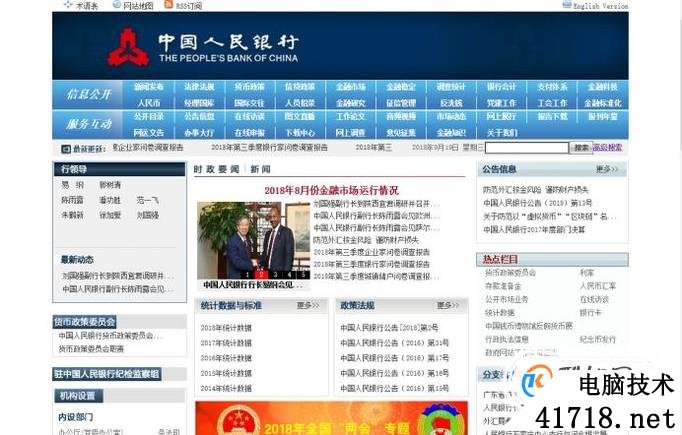Open the 网站地图 sitemap link

point(138,6)
